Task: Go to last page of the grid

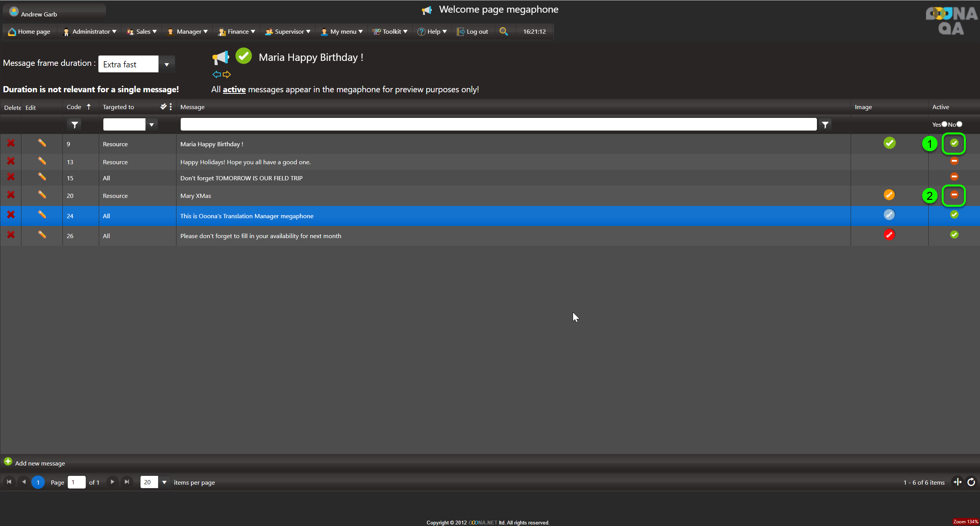Action: (x=127, y=482)
